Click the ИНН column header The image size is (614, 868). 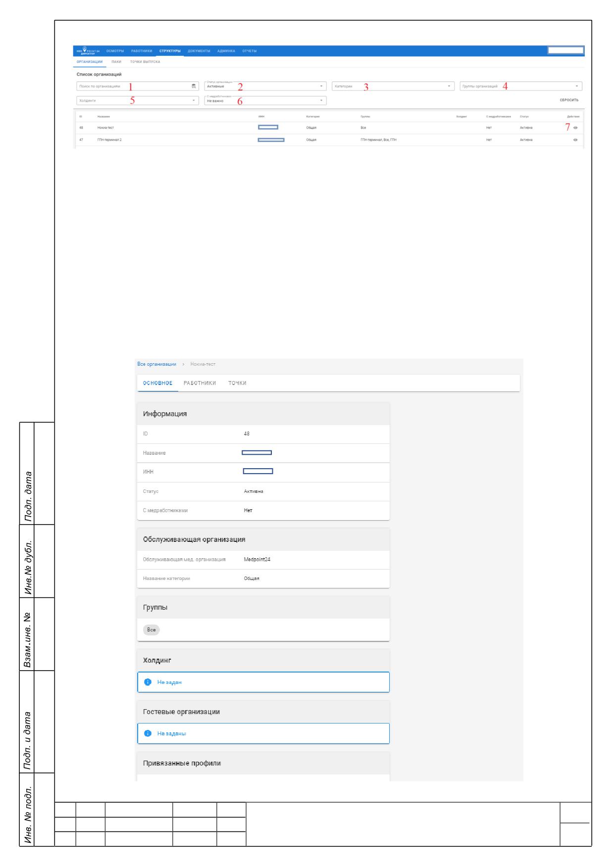point(261,116)
